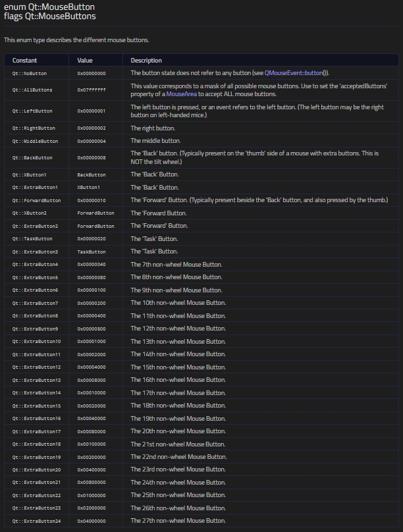Viewport: 403px width, 532px height.
Task: Select the Qt::TaskButton constant
Action: coord(32,239)
